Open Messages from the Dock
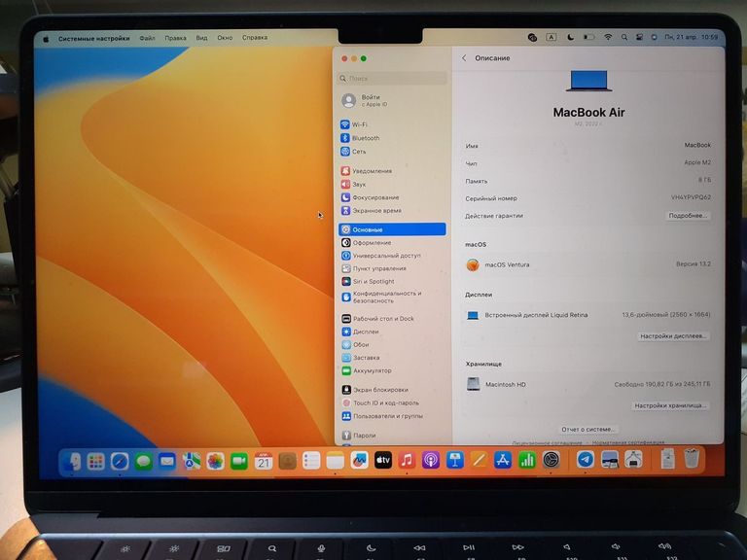Screen dimensions: 747x560 [143, 462]
